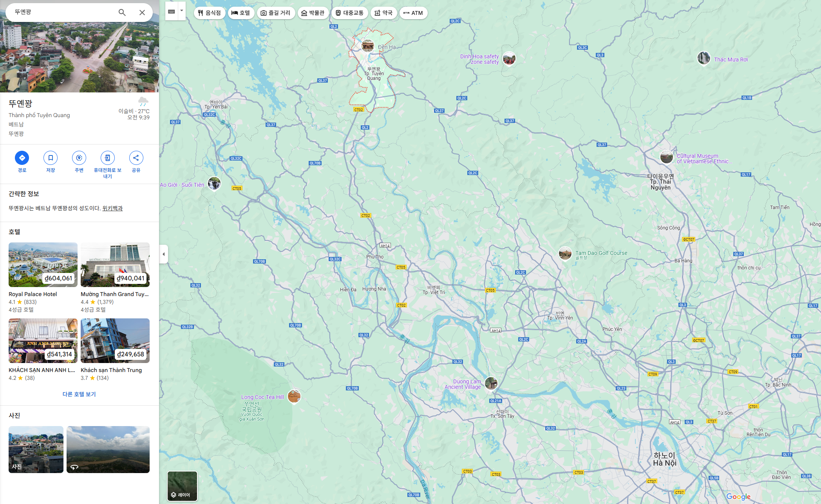Click the search magnifier icon
Screen dimensions: 821x504
(x=122, y=13)
